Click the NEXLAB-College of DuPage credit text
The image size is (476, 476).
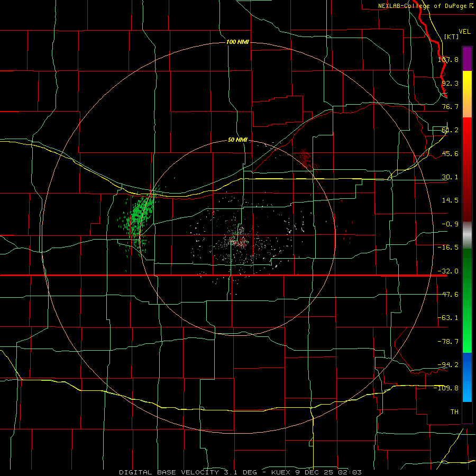pyautogui.click(x=426, y=6)
